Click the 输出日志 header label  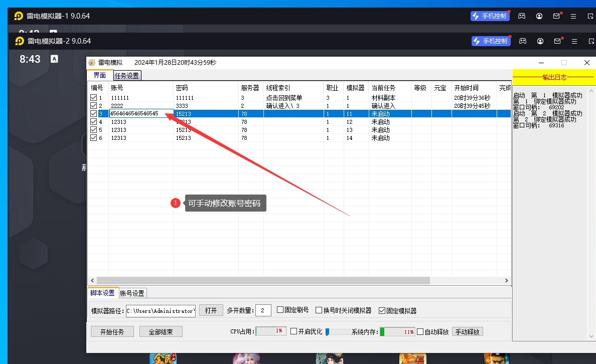554,78
